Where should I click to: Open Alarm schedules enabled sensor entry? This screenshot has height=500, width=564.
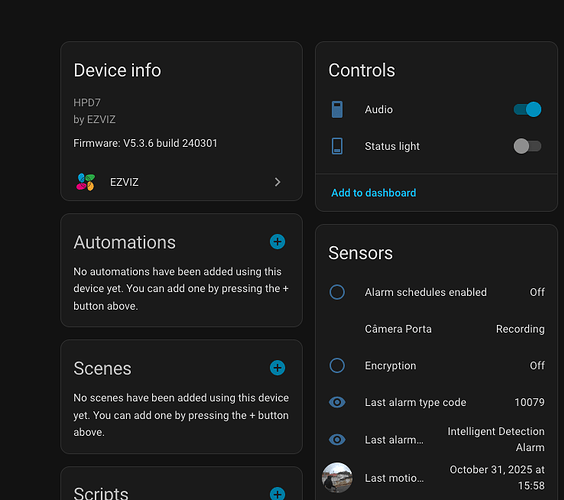tap(437, 292)
